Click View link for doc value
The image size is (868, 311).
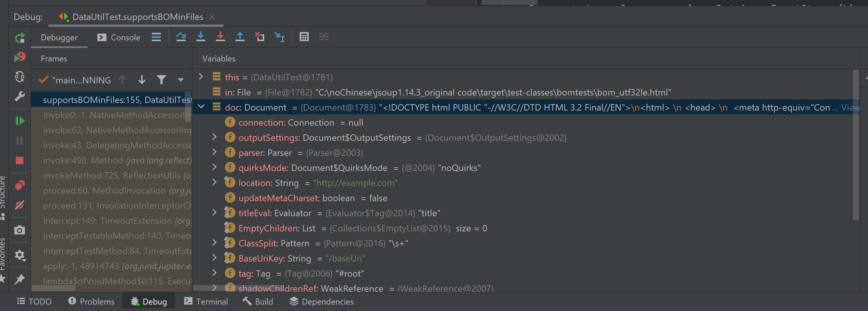(850, 108)
